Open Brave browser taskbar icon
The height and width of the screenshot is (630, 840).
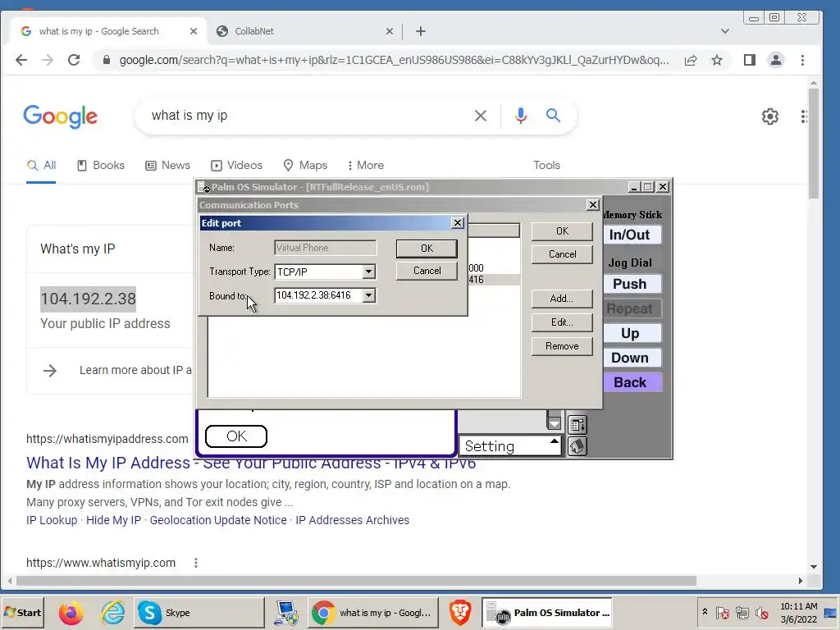(459, 613)
